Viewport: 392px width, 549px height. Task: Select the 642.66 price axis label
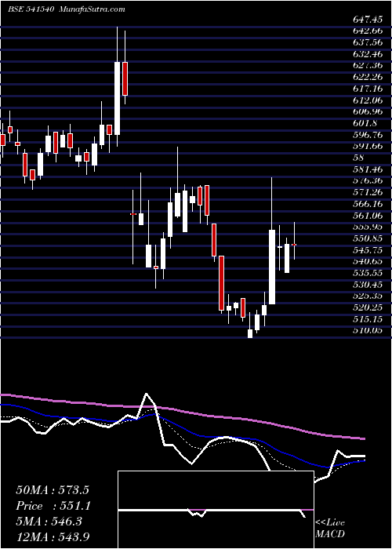(368, 31)
